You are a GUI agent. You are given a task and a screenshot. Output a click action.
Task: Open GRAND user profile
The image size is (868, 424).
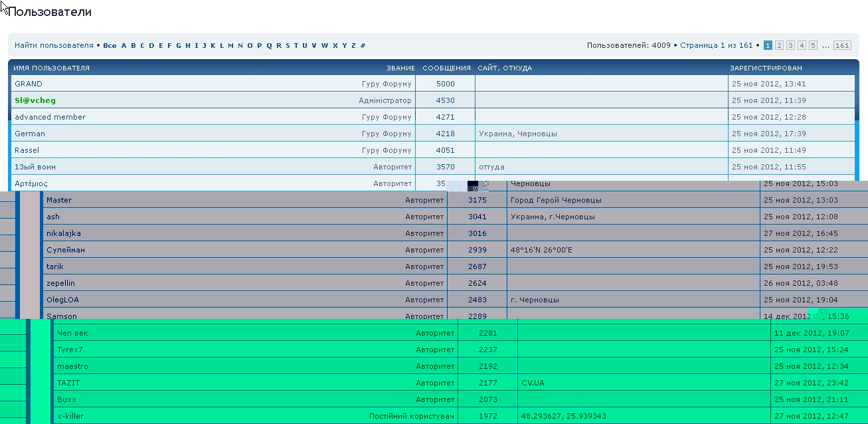[29, 84]
